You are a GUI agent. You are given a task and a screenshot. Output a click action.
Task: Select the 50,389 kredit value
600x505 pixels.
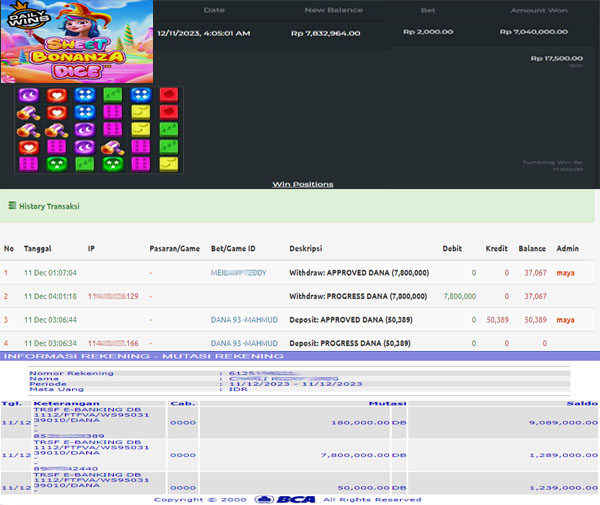(497, 320)
